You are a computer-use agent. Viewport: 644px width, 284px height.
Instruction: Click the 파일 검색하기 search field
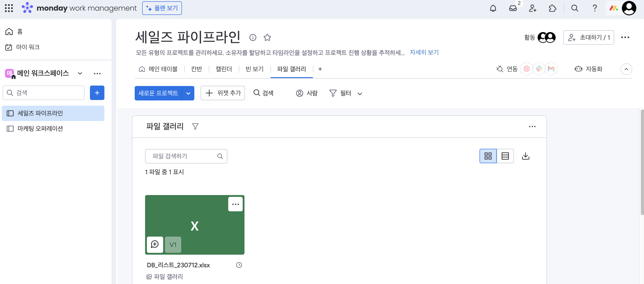(x=183, y=156)
